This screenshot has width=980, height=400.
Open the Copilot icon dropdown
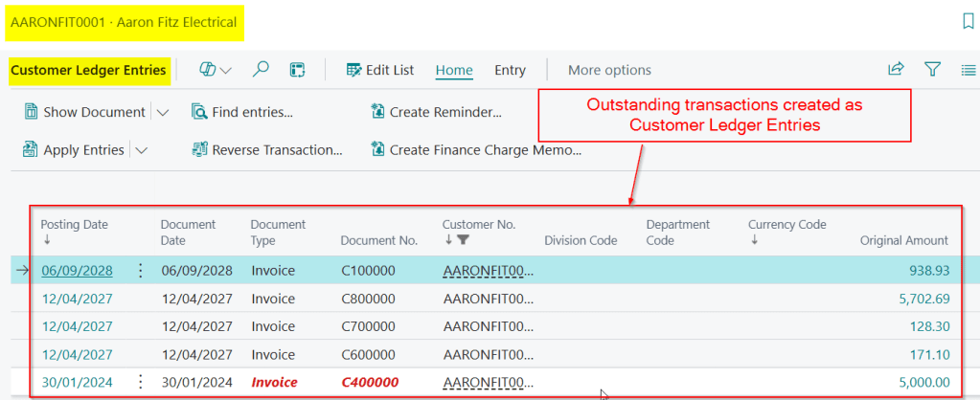point(216,70)
